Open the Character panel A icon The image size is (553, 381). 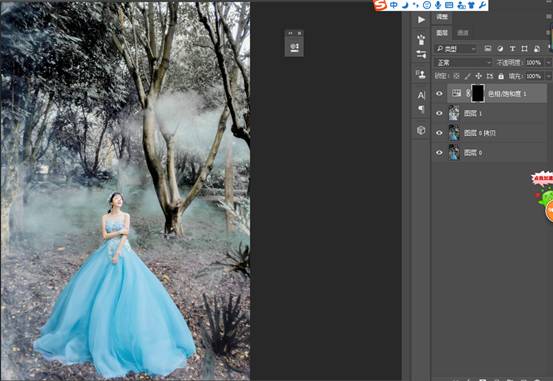coord(421,95)
